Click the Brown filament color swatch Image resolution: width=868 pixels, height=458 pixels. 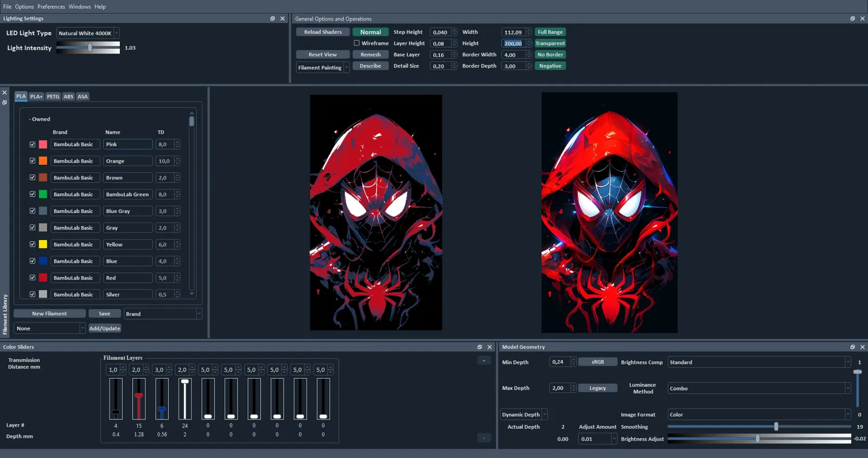(43, 178)
